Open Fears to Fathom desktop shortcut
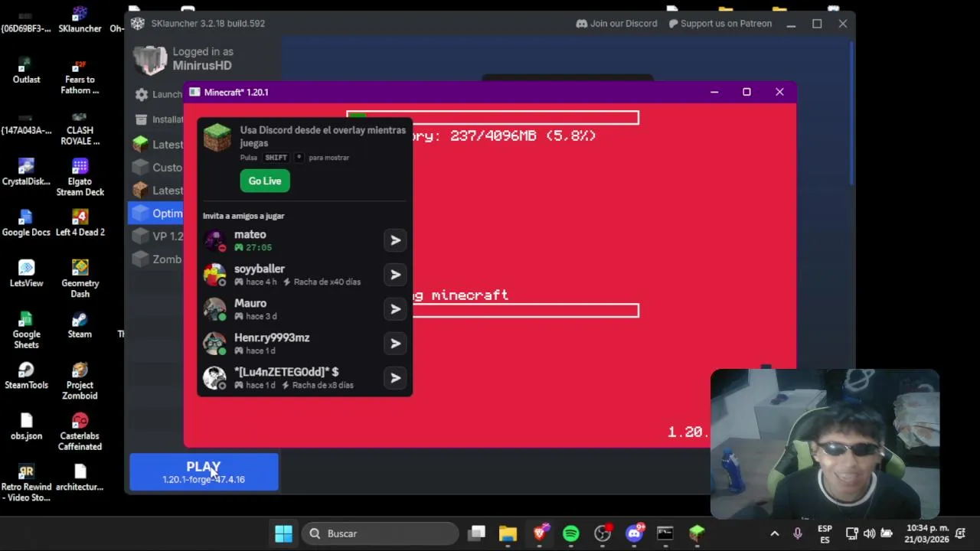Screen dimensions: 980x551 pos(80,76)
